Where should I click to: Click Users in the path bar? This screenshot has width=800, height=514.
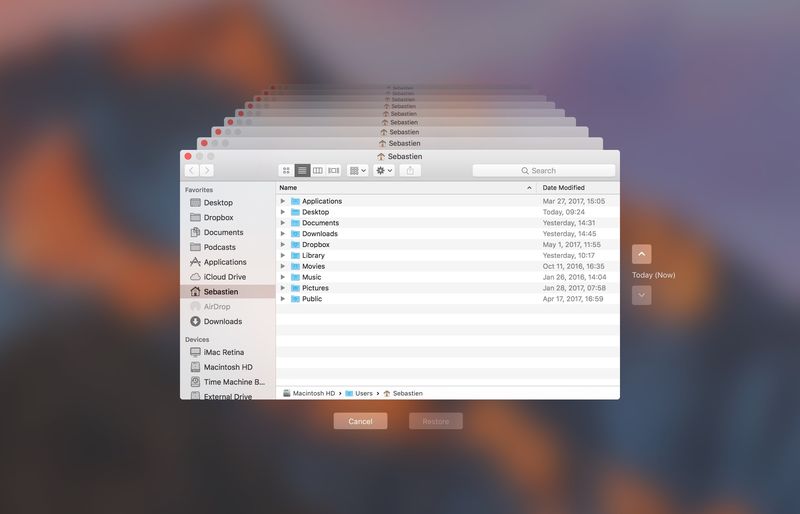359,394
